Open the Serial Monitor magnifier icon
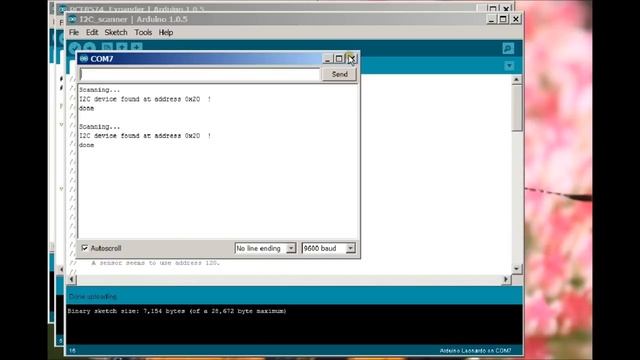Image resolution: width=640 pixels, height=360 pixels. (x=508, y=49)
